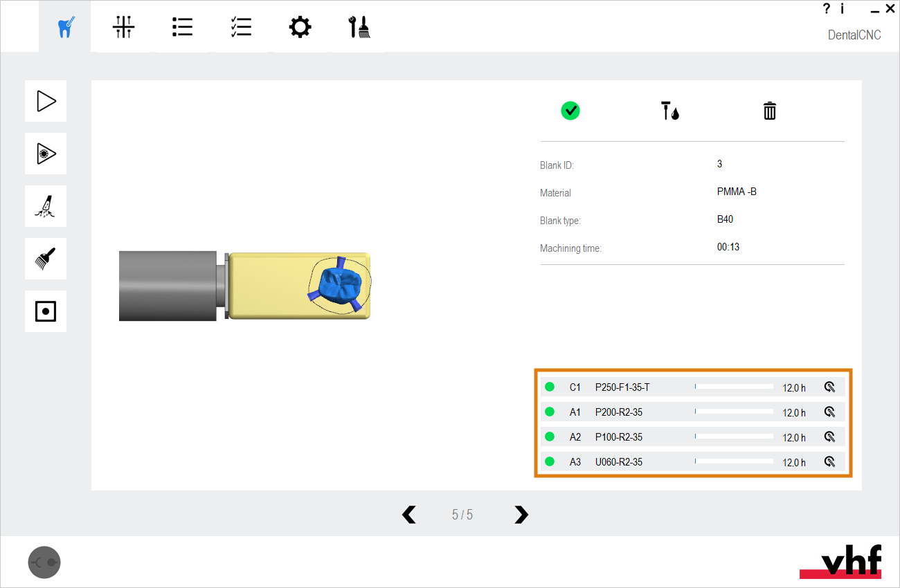Start the machining job from the sidebar

coord(45,101)
